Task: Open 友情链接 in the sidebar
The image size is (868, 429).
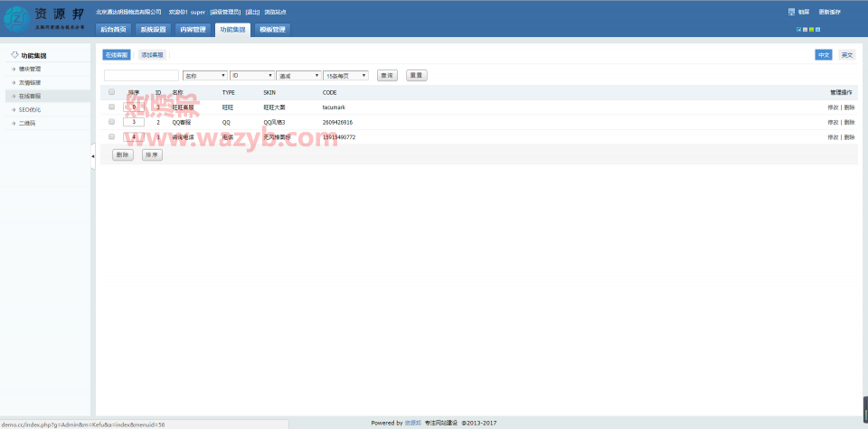Action: point(30,82)
